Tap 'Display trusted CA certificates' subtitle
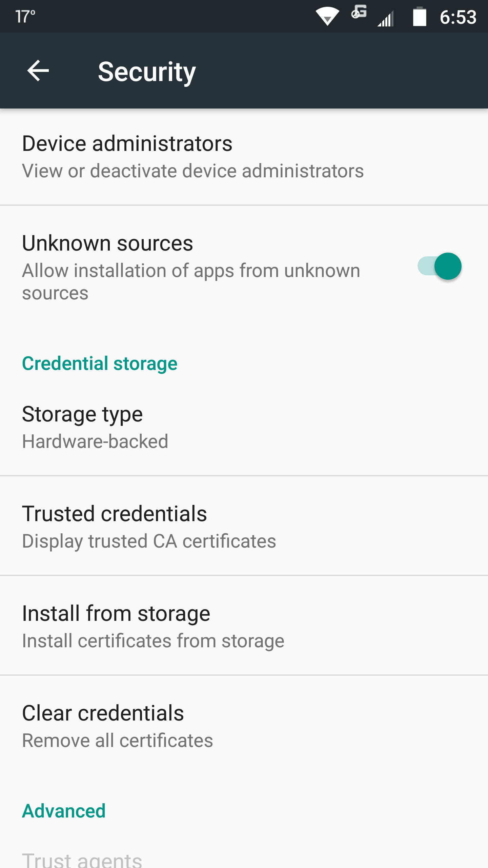 tap(149, 541)
